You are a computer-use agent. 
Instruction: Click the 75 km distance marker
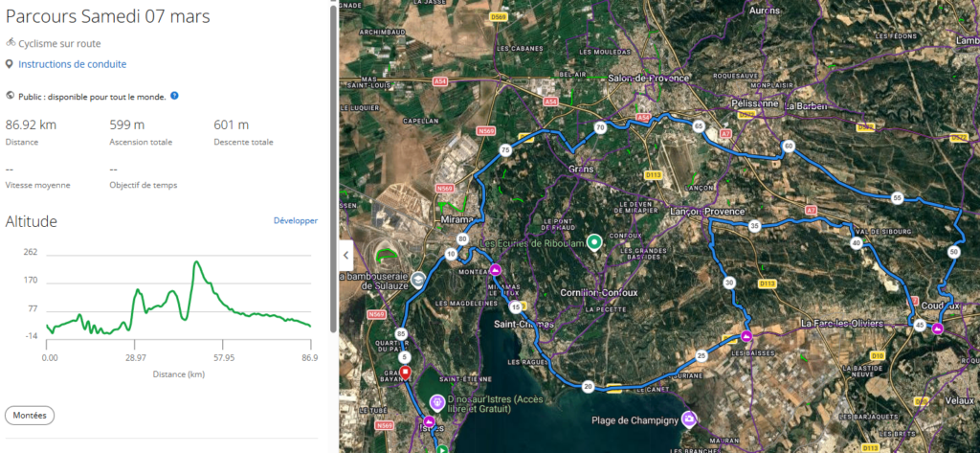click(x=504, y=150)
